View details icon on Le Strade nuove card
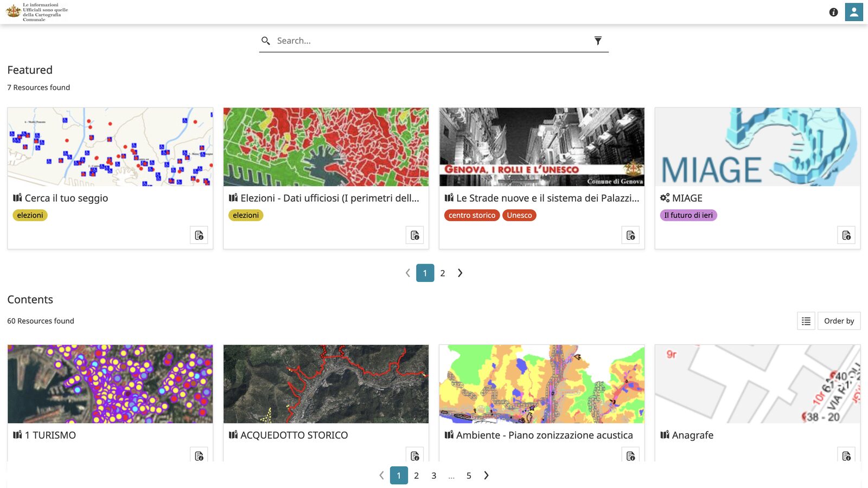868x488 pixels. click(x=630, y=235)
